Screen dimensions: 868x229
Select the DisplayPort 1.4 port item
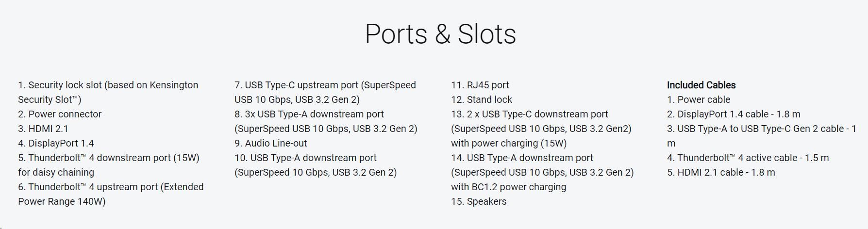[x=56, y=144]
